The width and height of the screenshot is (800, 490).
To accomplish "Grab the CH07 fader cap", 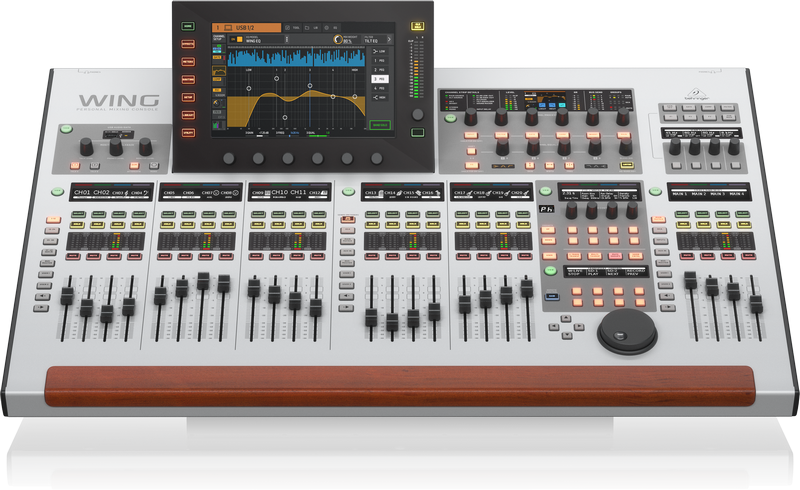I will click(203, 281).
